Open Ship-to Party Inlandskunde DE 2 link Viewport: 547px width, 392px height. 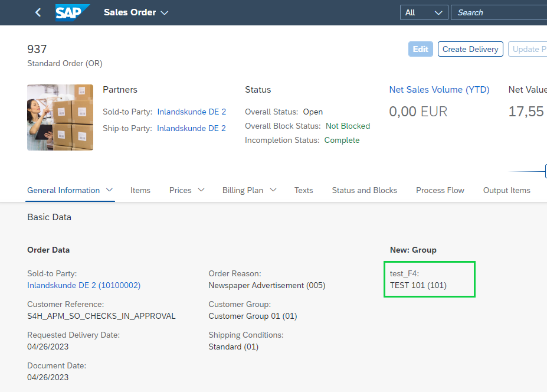191,128
